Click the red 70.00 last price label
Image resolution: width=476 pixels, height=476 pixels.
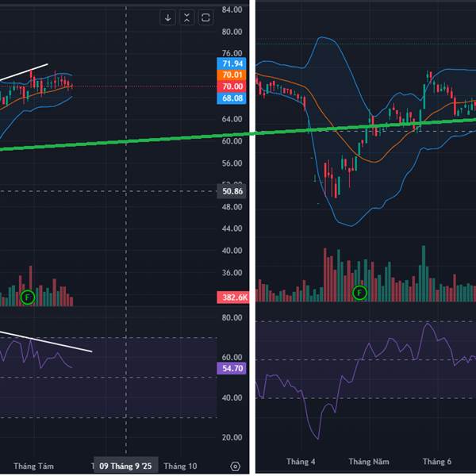pos(232,86)
